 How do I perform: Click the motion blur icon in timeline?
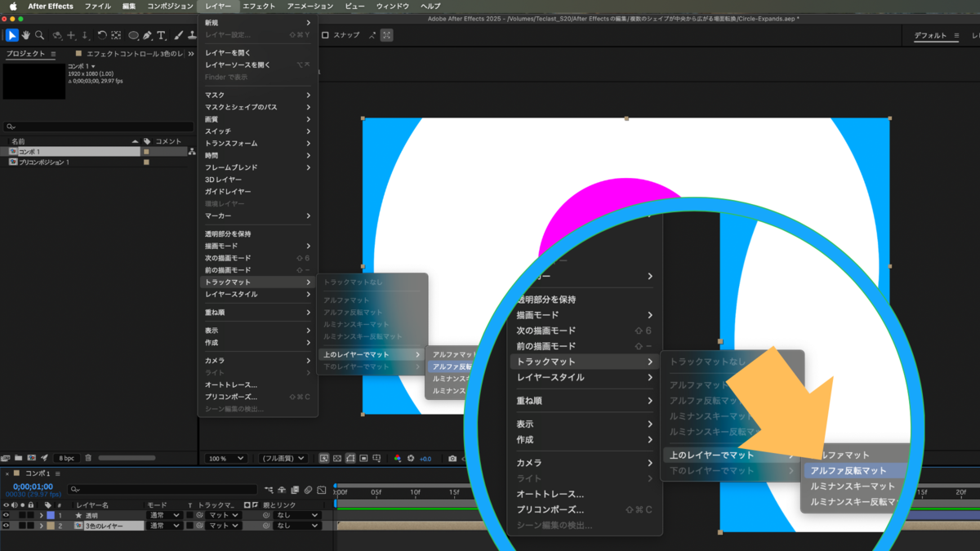pos(308,490)
